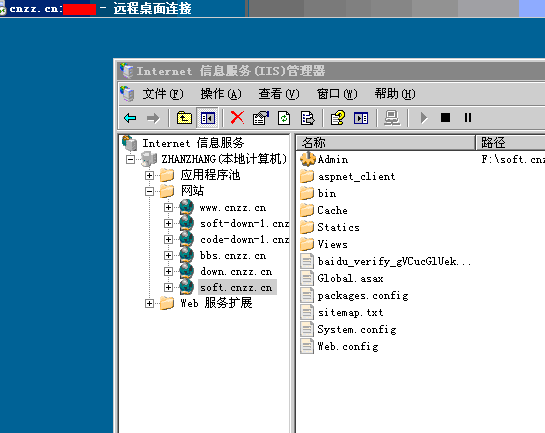This screenshot has height=433, width=545.
Task: Select the packages.config file
Action: tap(363, 295)
